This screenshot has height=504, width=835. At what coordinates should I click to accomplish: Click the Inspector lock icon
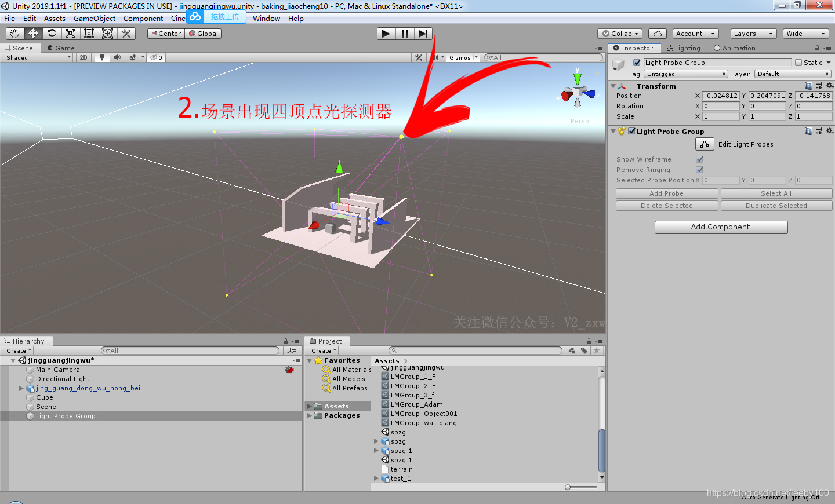click(817, 48)
